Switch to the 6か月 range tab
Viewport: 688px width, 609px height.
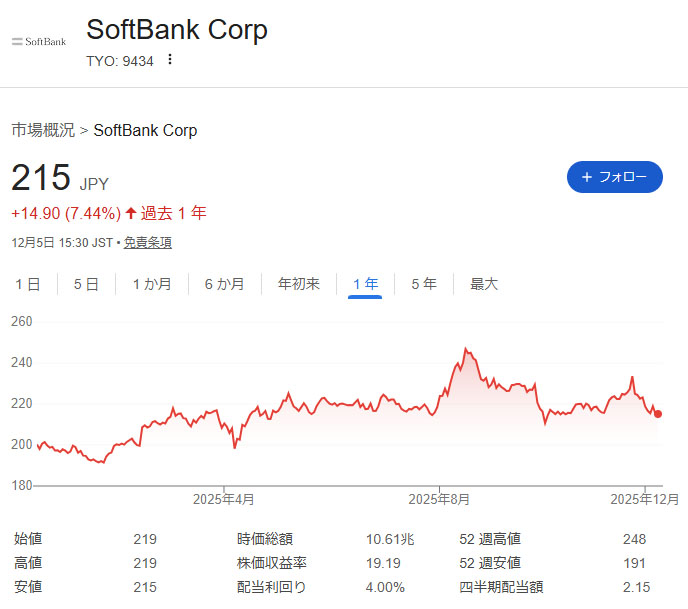[224, 284]
